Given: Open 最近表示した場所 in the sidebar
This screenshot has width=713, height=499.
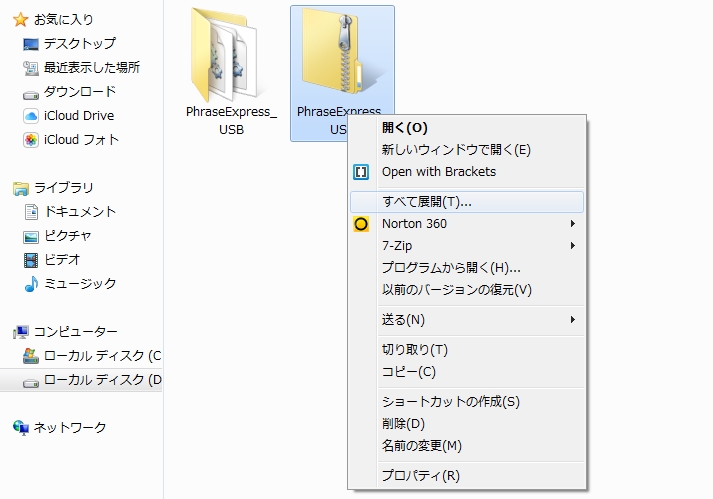Looking at the screenshot, I should pos(91,68).
